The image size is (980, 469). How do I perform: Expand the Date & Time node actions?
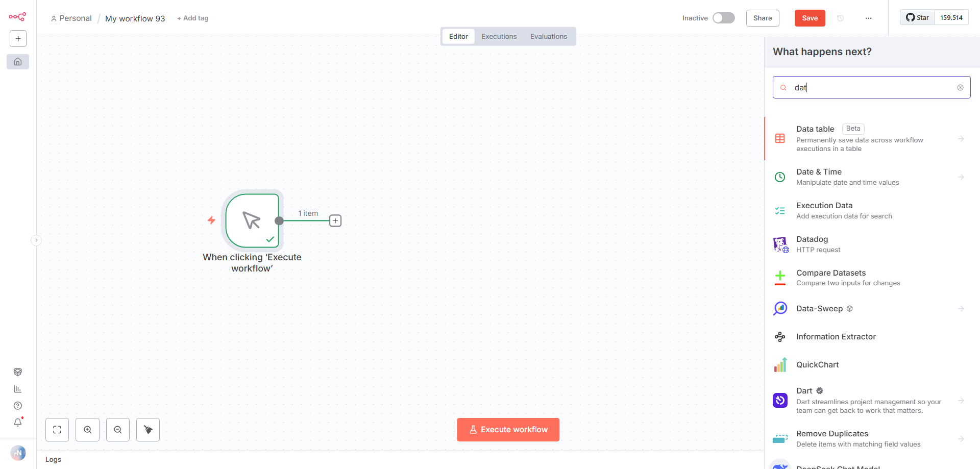pyautogui.click(x=961, y=177)
